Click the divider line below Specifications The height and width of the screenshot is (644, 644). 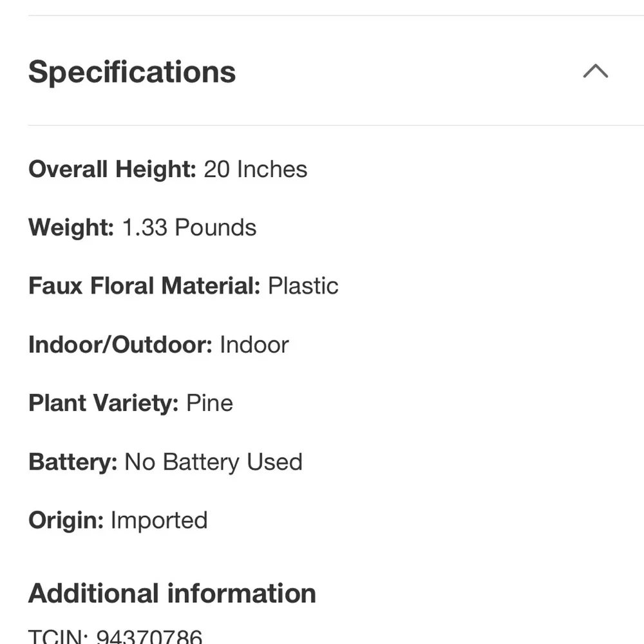click(336, 125)
